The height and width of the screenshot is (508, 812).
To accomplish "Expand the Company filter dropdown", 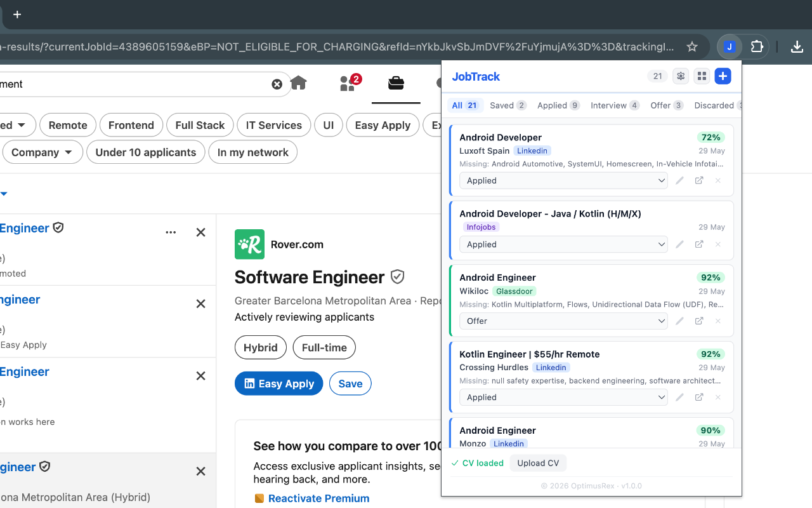I will tap(43, 152).
